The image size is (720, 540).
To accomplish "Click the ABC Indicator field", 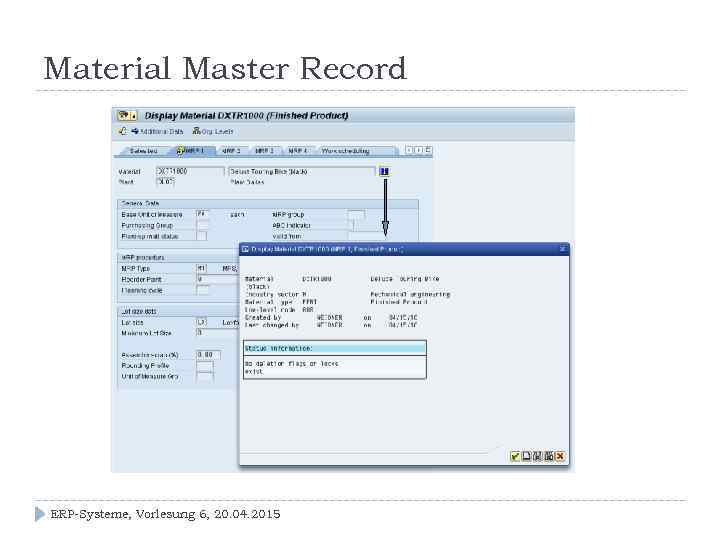I will (351, 225).
